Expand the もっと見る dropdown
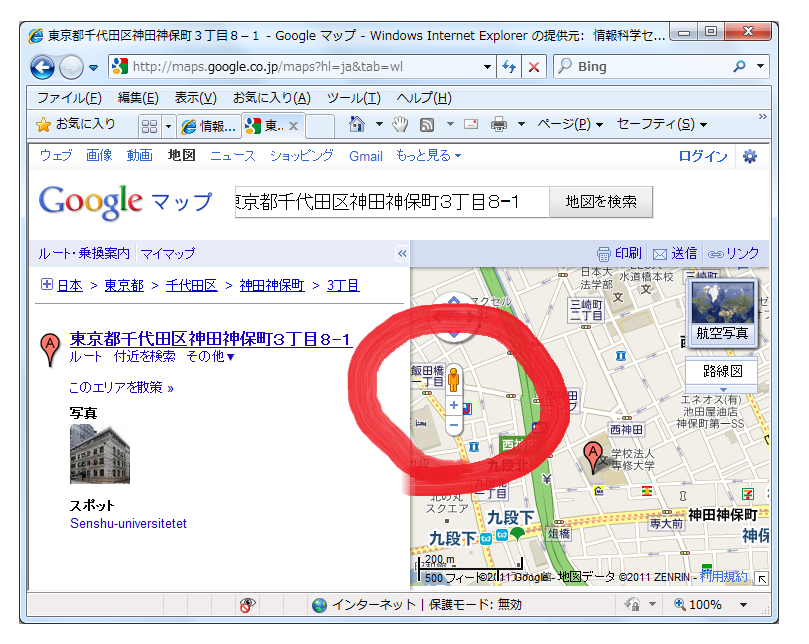Viewport: 809px width, 644px height. coord(429,155)
